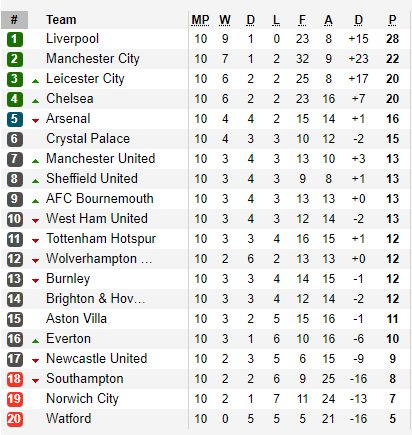Sort table by MP column header
The width and height of the screenshot is (412, 435).
pyautogui.click(x=200, y=20)
